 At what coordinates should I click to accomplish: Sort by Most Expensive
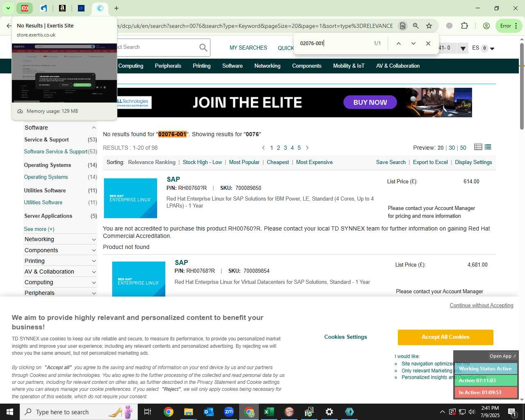(x=314, y=162)
